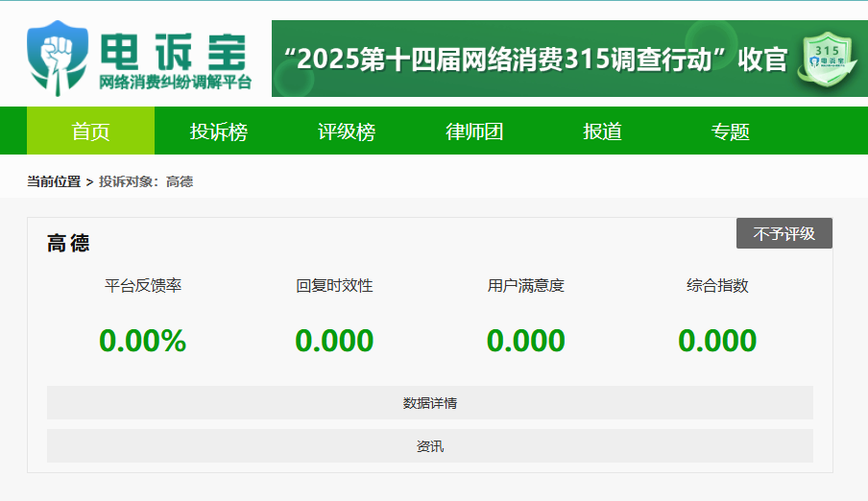Open the 专题 menu item
Viewport: 868px width, 501px height.
(730, 131)
